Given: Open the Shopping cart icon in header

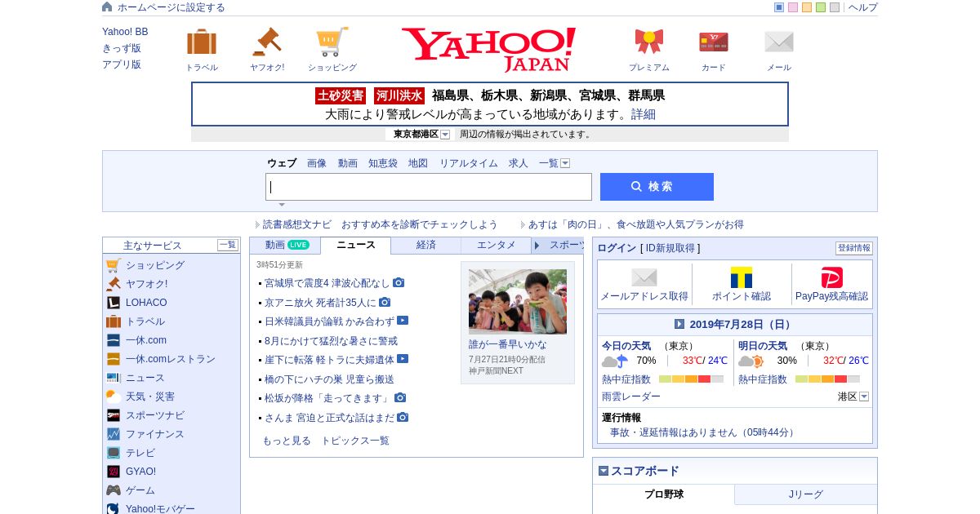Looking at the screenshot, I should coord(332,42).
